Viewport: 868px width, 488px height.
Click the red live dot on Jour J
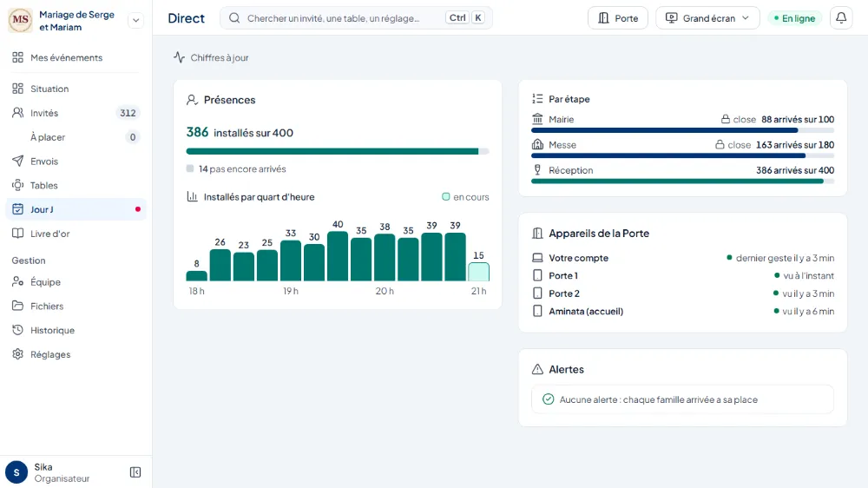tap(138, 209)
